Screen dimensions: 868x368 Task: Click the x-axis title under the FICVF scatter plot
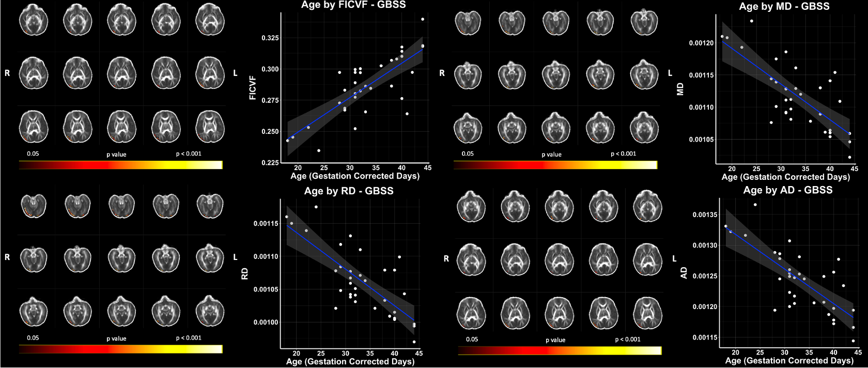355,176
